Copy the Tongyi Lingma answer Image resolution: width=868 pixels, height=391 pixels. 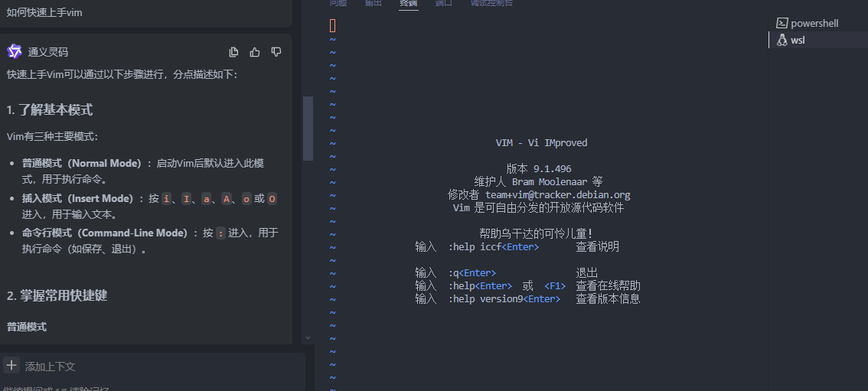tap(233, 52)
